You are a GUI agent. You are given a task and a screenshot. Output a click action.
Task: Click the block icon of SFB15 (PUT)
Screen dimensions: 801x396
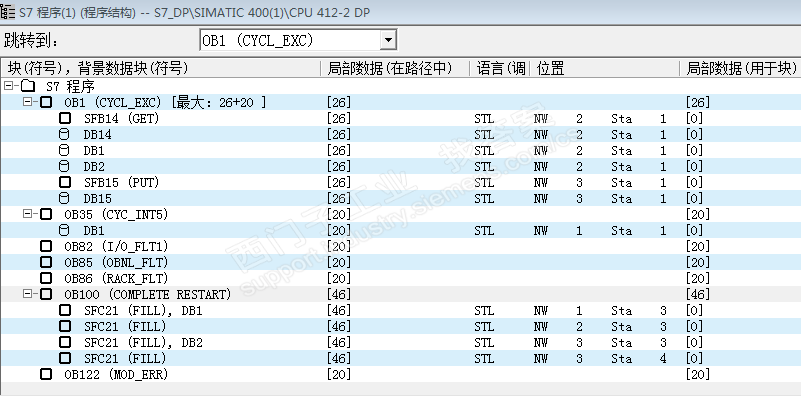tap(65, 182)
